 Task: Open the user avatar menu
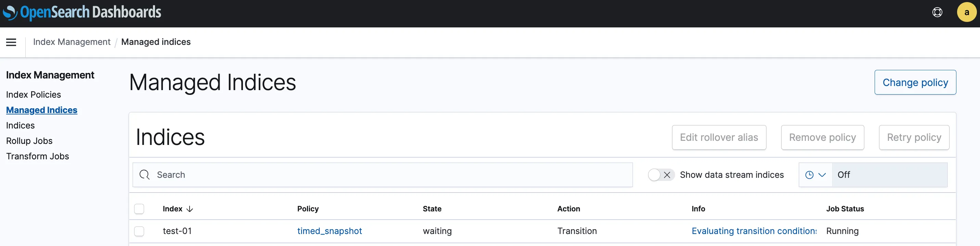click(966, 13)
